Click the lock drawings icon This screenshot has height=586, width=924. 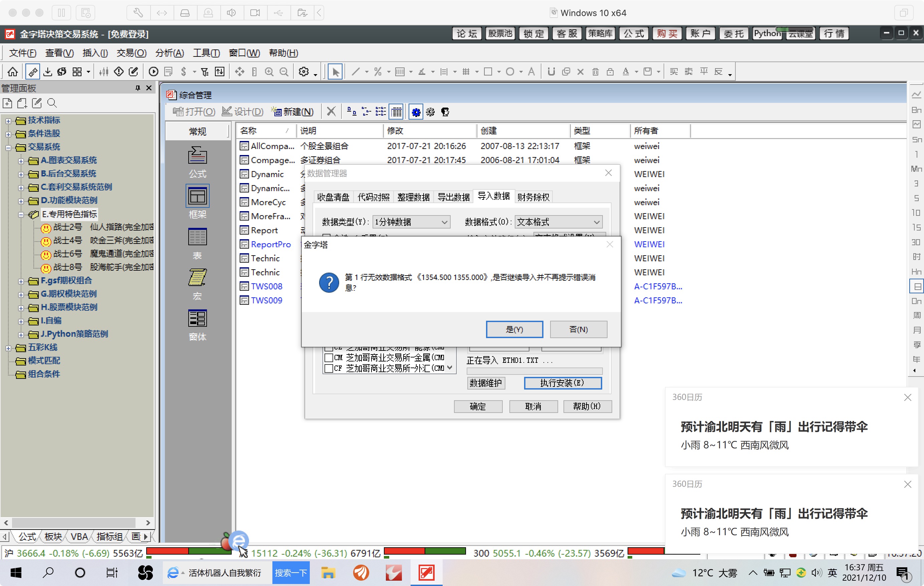(x=610, y=72)
